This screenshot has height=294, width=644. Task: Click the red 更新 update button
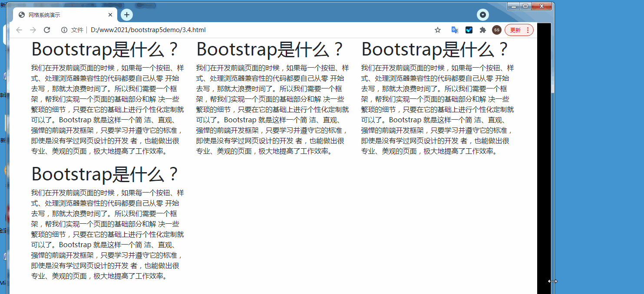pyautogui.click(x=516, y=29)
